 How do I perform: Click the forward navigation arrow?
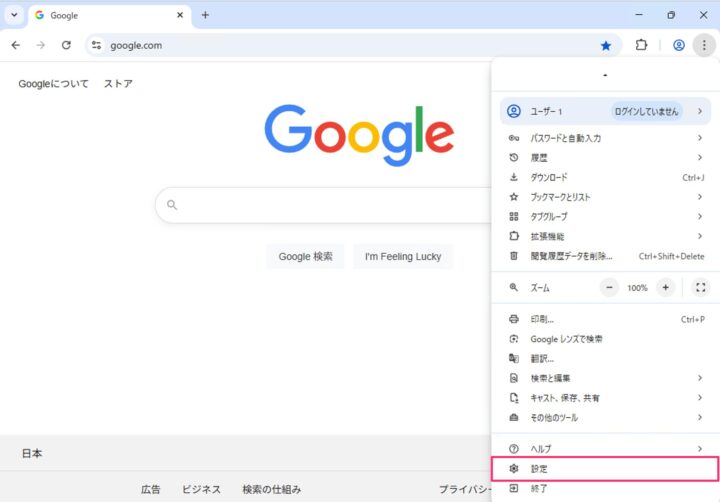(41, 45)
